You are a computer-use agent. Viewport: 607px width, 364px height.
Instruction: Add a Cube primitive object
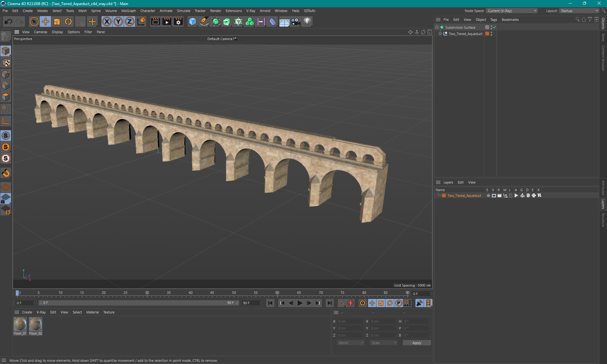coord(193,21)
